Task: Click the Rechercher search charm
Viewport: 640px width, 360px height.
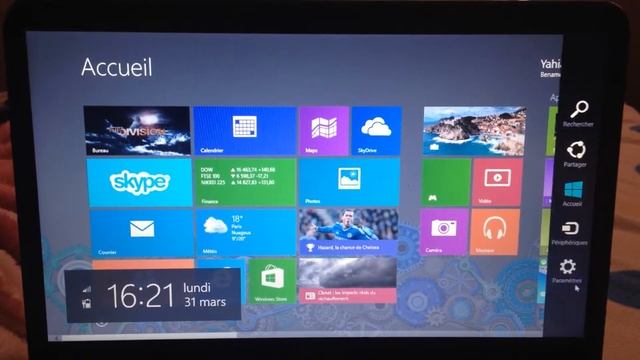Action: point(578,114)
